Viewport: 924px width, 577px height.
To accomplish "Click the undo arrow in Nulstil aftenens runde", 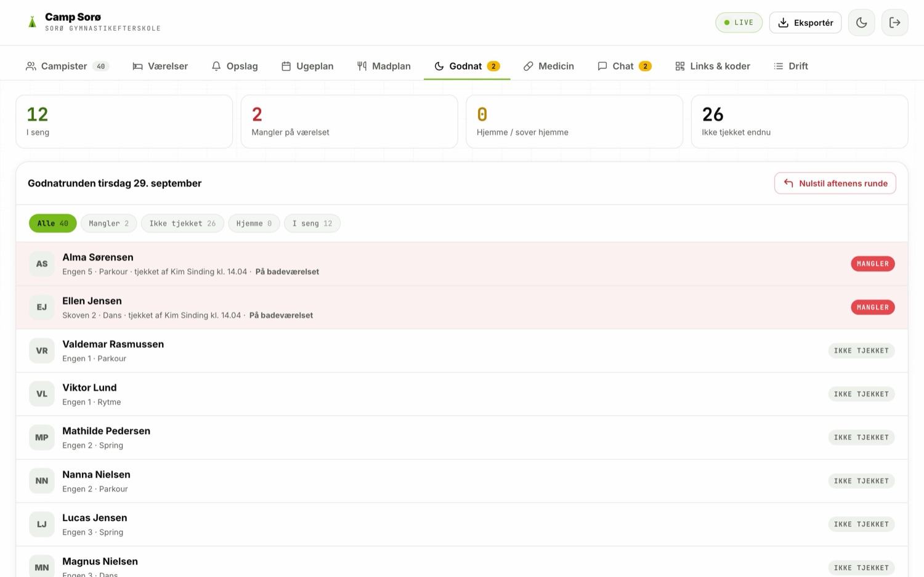I will (x=788, y=183).
